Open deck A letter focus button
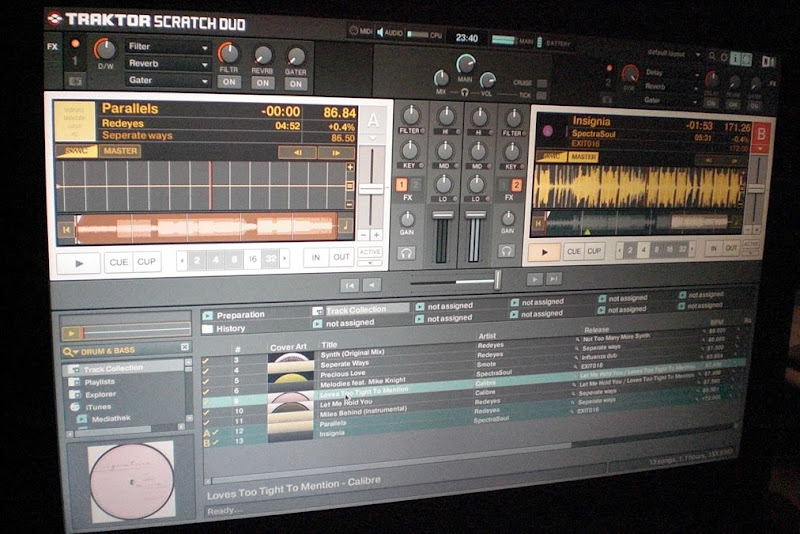This screenshot has height=534, width=800. (373, 120)
